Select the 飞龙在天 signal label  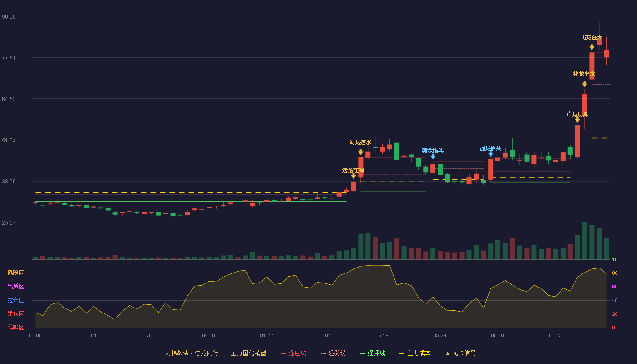pyautogui.click(x=591, y=37)
